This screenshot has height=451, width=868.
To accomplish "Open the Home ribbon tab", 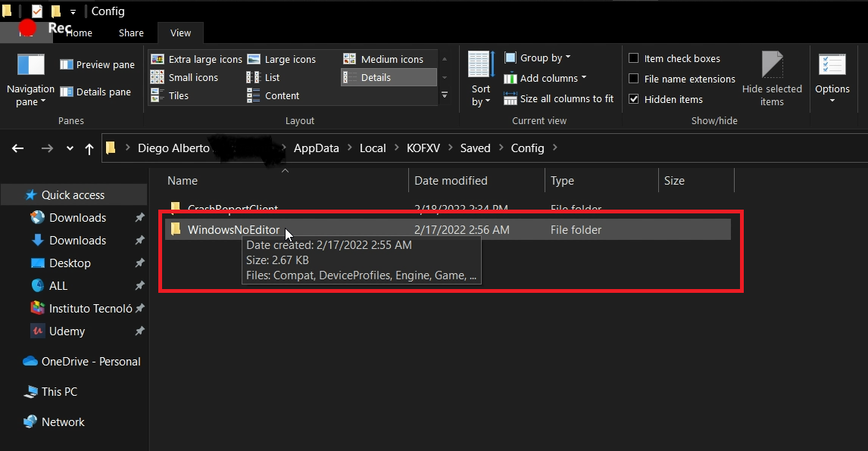I will tap(79, 33).
